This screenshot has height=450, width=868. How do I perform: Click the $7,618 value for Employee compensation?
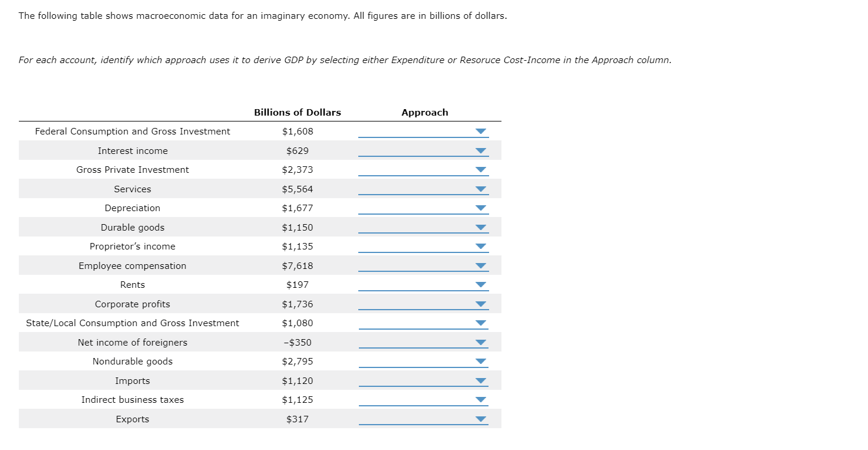click(x=298, y=265)
